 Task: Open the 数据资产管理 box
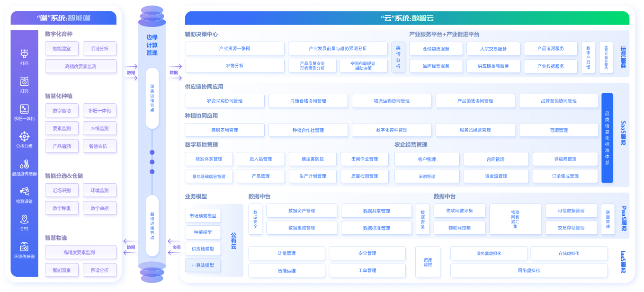302,211
